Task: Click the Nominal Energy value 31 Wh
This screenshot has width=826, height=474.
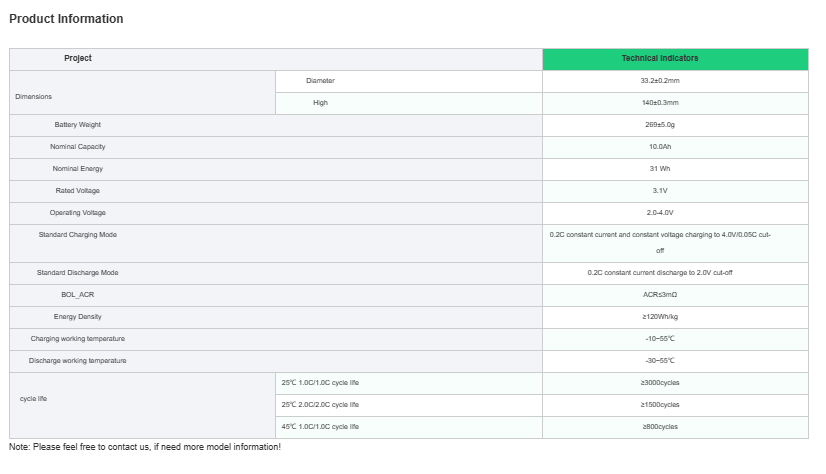Action: [660, 169]
